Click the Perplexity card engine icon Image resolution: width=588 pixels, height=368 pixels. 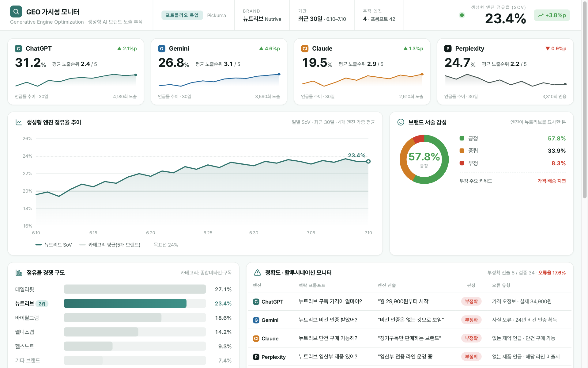(x=448, y=48)
